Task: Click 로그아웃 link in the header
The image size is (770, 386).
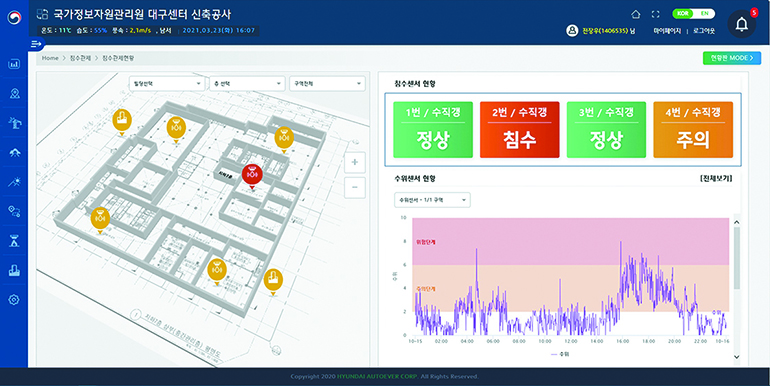Action: [704, 30]
